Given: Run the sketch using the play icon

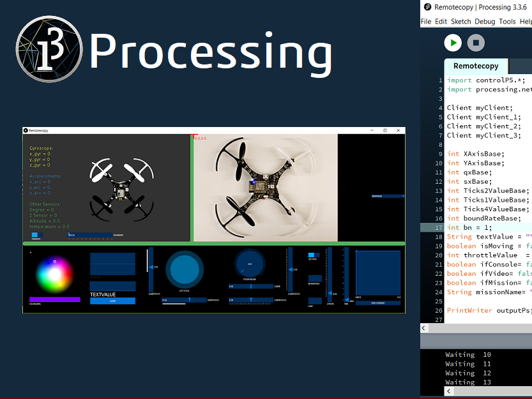Looking at the screenshot, I should [x=453, y=43].
